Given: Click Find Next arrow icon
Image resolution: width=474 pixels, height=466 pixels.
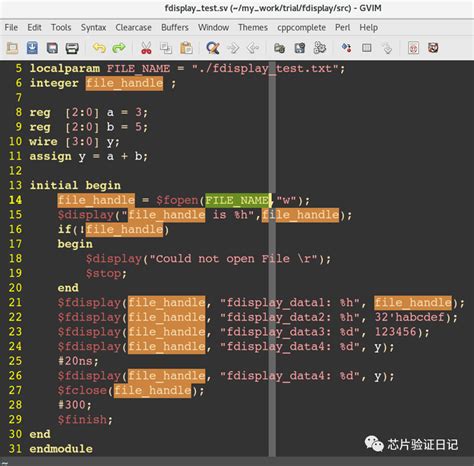Looking at the screenshot, I should point(233,48).
